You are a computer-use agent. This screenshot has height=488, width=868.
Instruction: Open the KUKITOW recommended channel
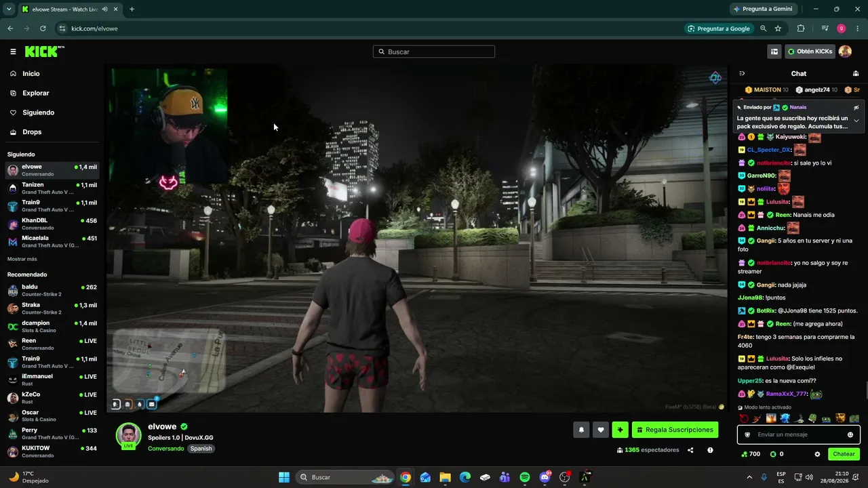click(x=52, y=452)
